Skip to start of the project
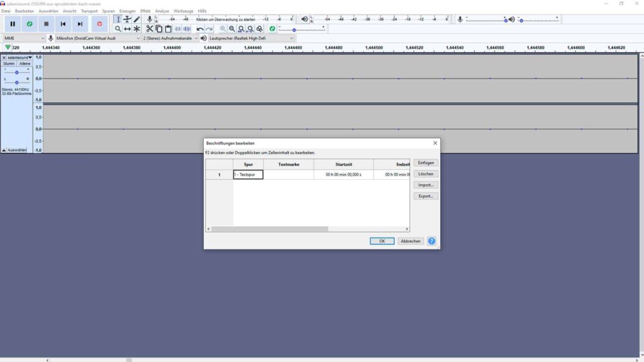 tap(64, 24)
